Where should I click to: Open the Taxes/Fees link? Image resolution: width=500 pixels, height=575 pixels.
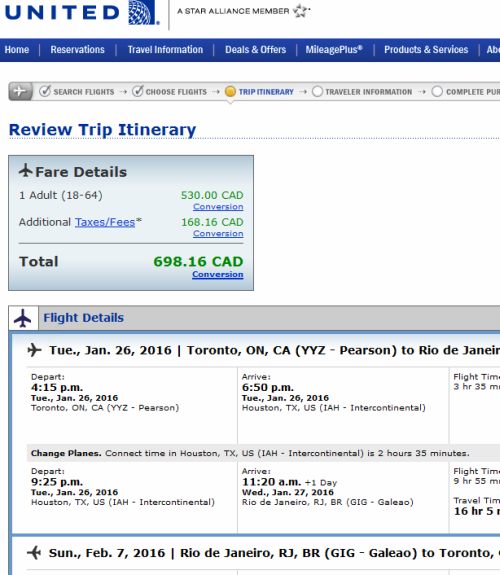click(105, 222)
